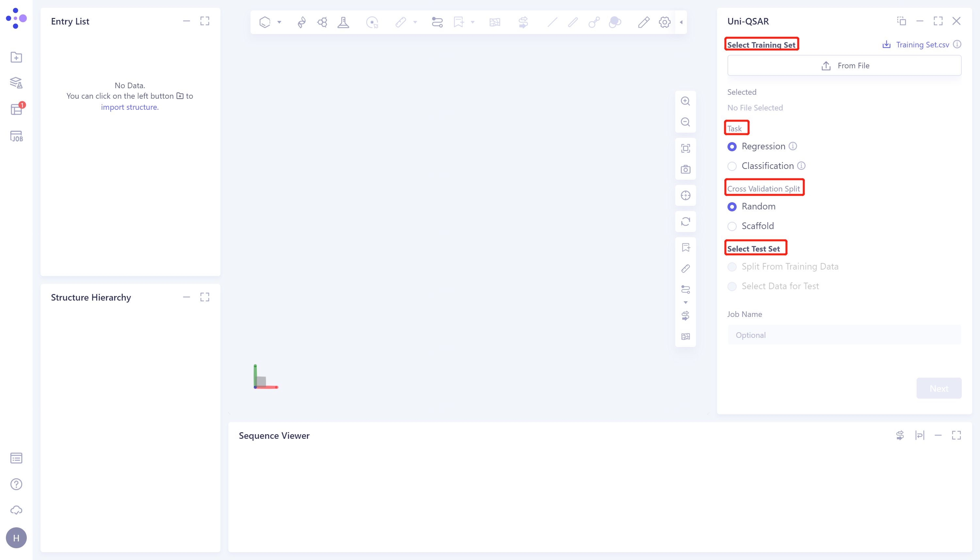Expand the Structure Hierarchy panel
Image resolution: width=980 pixels, height=560 pixels.
pos(205,297)
